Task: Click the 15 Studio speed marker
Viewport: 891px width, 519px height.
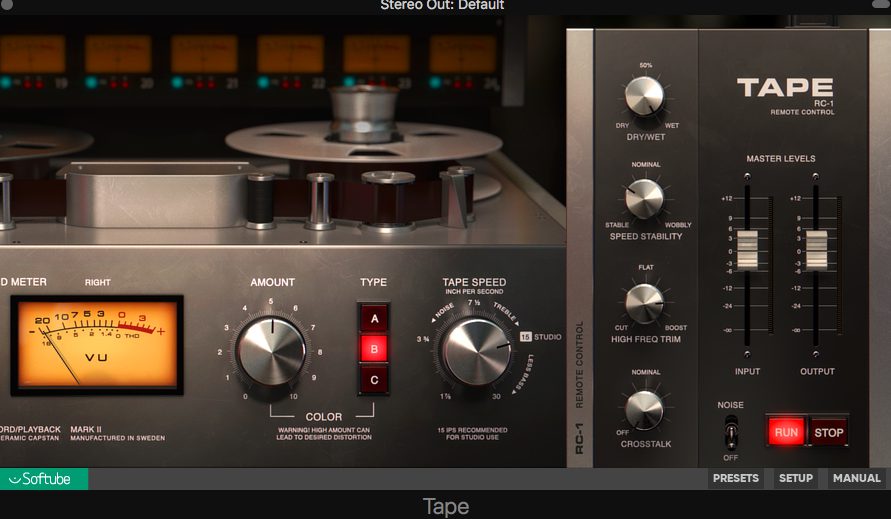Action: (x=540, y=337)
